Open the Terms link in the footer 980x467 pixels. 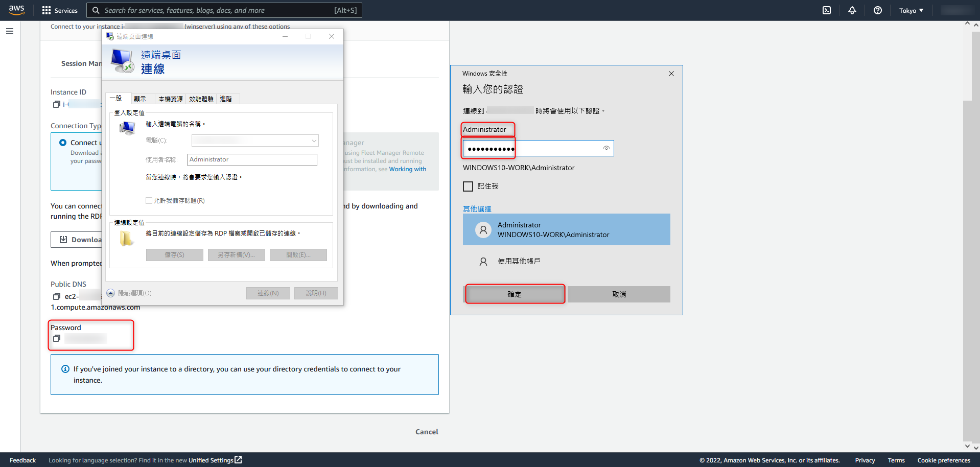(896, 460)
